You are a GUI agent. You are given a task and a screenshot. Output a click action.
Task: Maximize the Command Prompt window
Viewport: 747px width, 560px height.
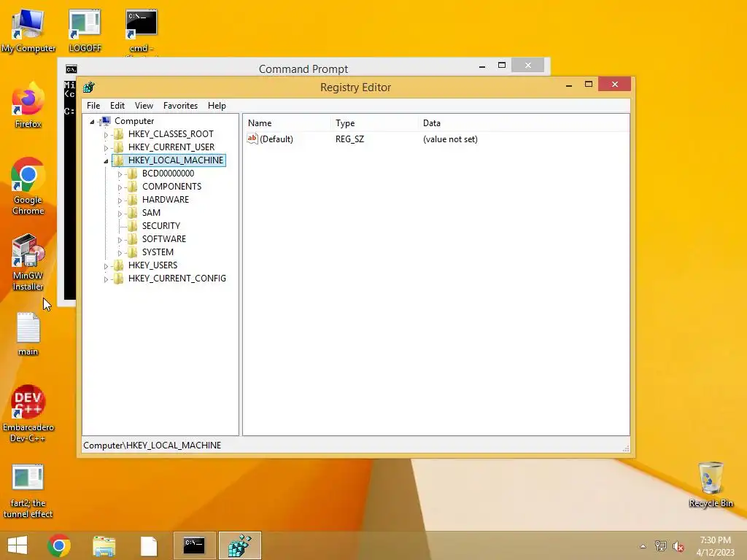click(502, 65)
